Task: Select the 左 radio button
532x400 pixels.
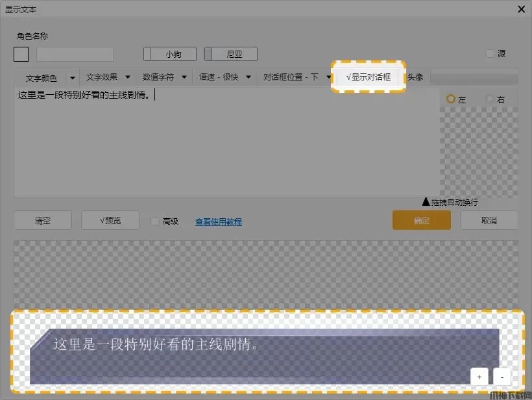Action: [x=451, y=99]
